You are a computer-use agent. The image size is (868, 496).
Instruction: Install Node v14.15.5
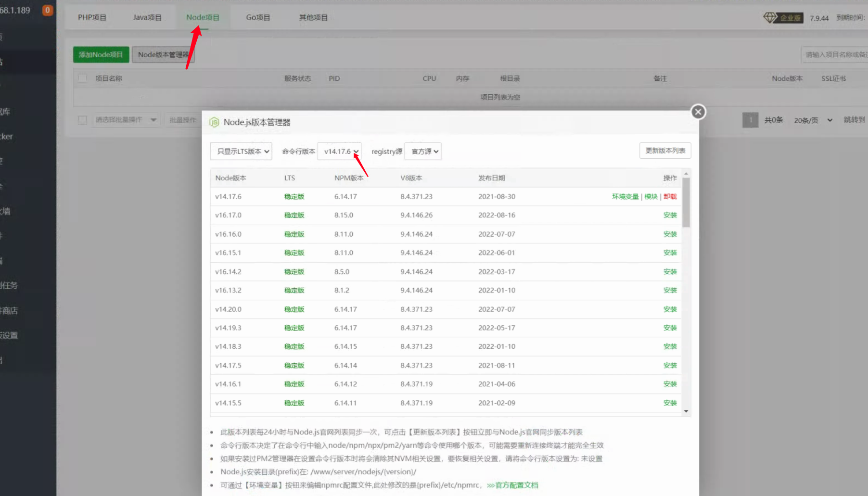pyautogui.click(x=670, y=403)
